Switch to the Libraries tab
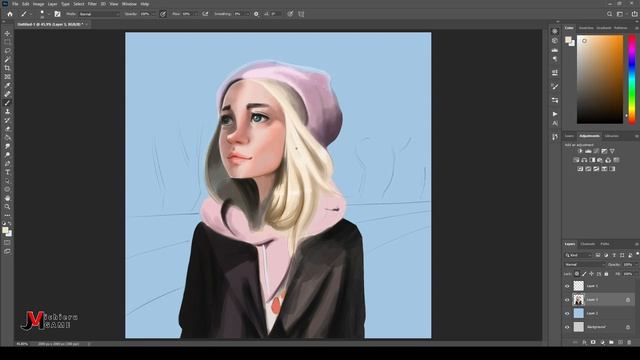640x360 pixels. pyautogui.click(x=611, y=136)
